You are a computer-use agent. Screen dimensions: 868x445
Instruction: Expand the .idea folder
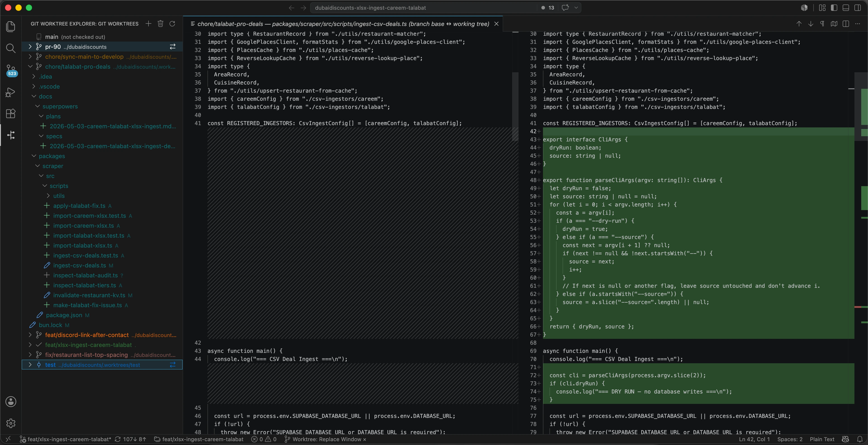tap(34, 76)
